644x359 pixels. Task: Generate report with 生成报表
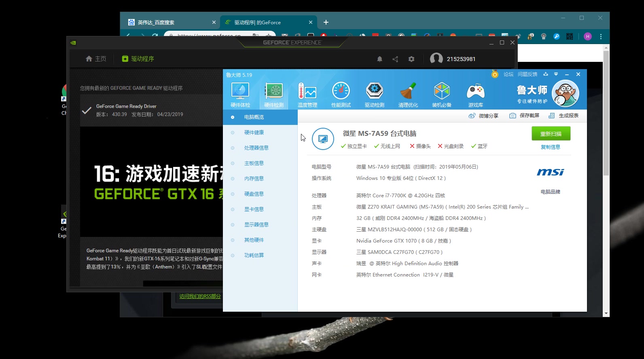563,116
